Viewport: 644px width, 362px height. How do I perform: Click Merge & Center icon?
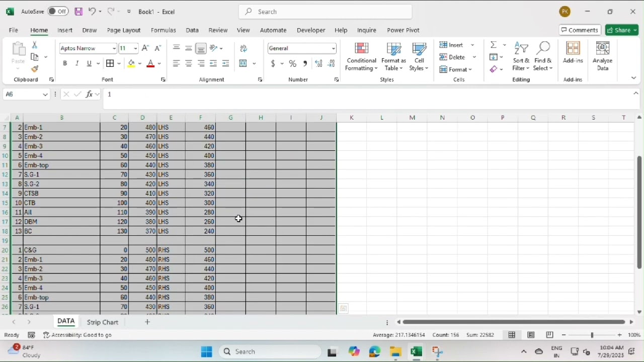(x=244, y=63)
